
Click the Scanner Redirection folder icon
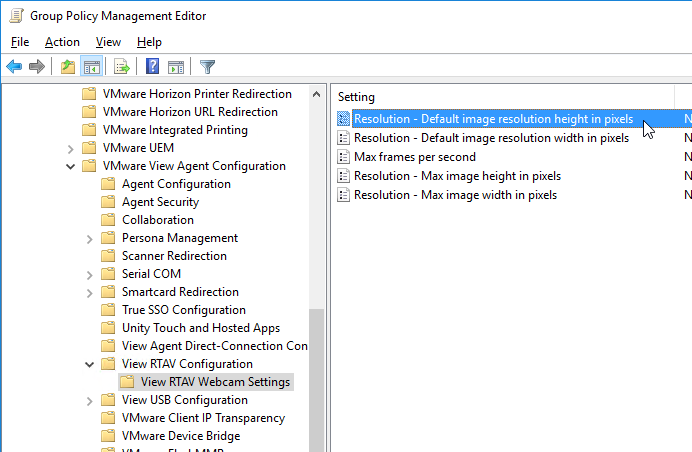tap(108, 256)
